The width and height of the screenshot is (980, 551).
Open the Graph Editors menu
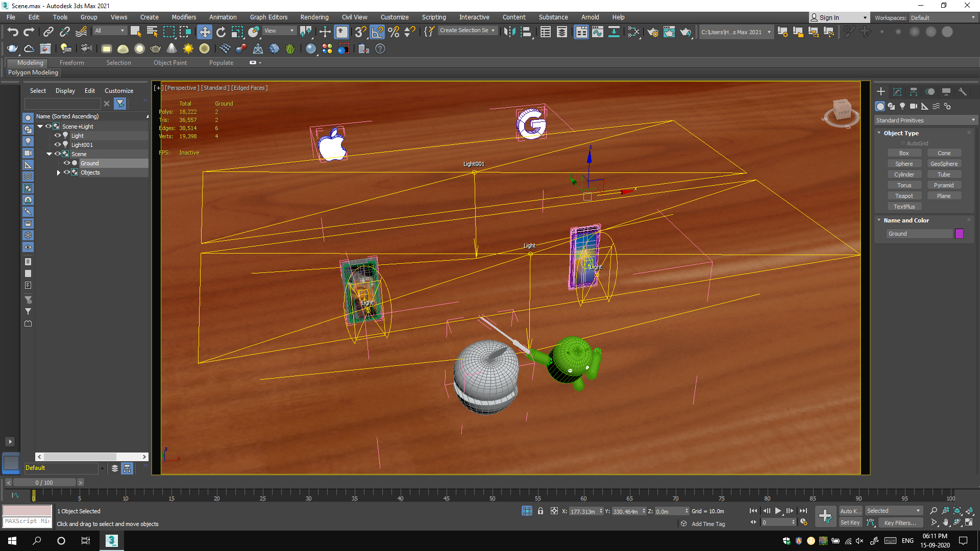pos(268,17)
